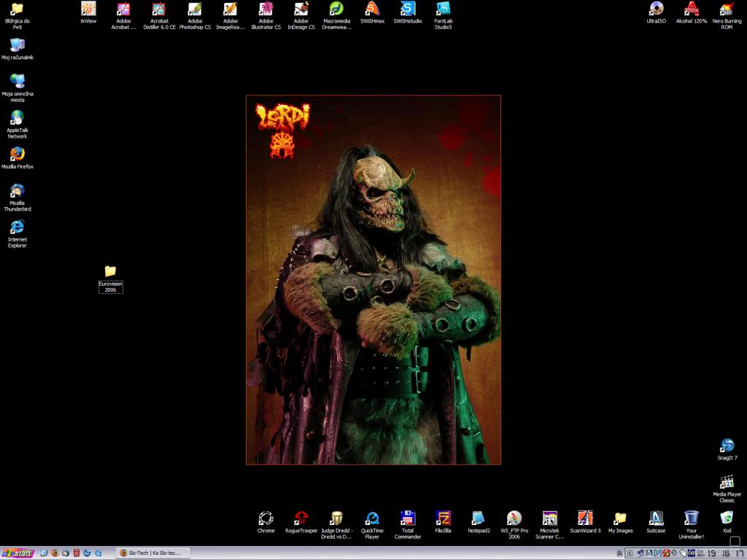The image size is (747, 560).
Task: Select the SWiSHstudio shortcut
Action: [x=407, y=12]
